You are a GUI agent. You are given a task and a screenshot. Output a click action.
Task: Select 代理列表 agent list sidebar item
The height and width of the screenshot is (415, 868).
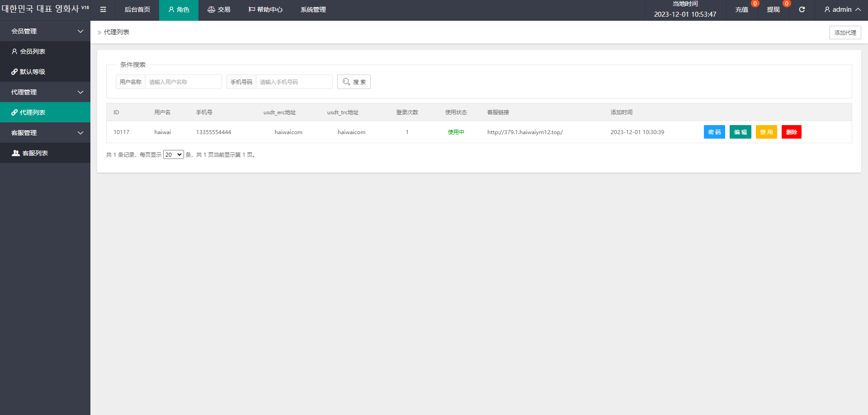[x=33, y=112]
